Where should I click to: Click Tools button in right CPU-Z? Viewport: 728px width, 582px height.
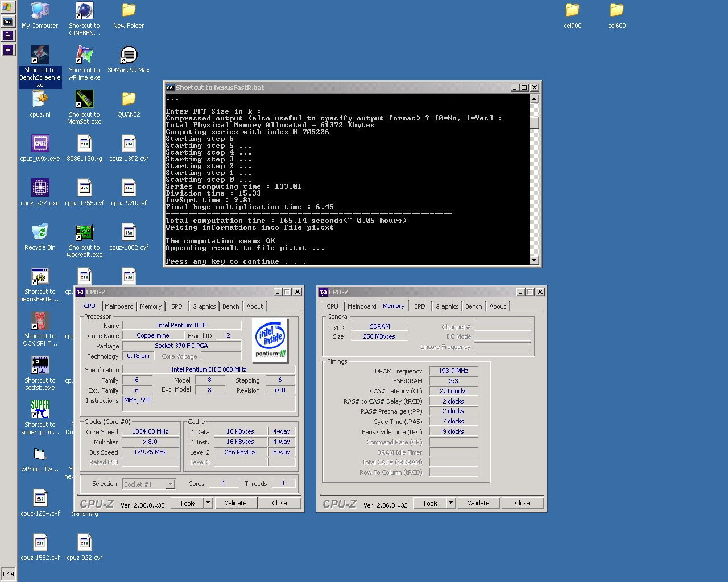pyautogui.click(x=430, y=503)
